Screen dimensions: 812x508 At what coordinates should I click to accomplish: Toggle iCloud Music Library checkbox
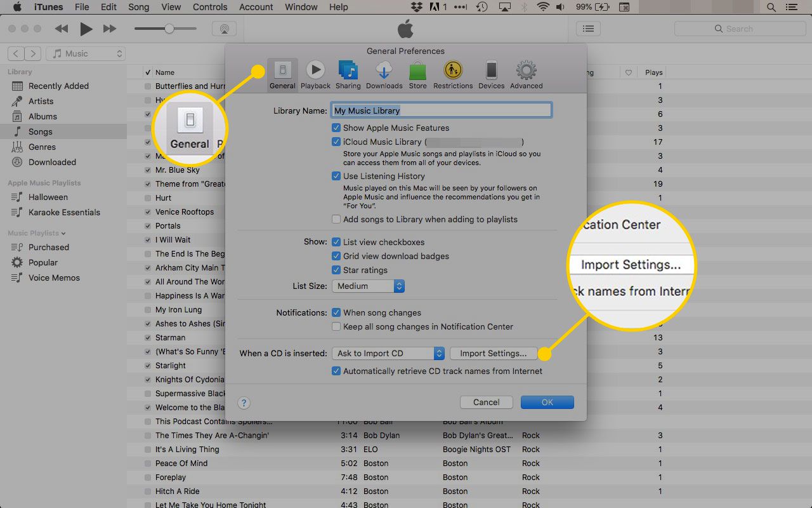point(336,142)
